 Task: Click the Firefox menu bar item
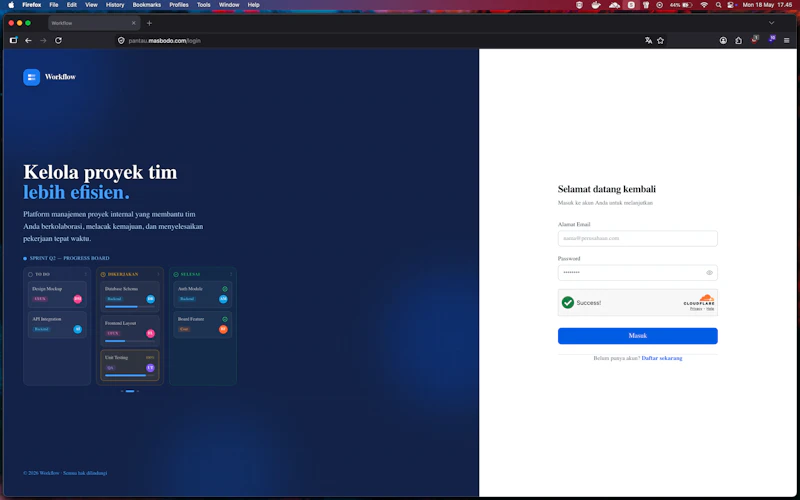32,5
